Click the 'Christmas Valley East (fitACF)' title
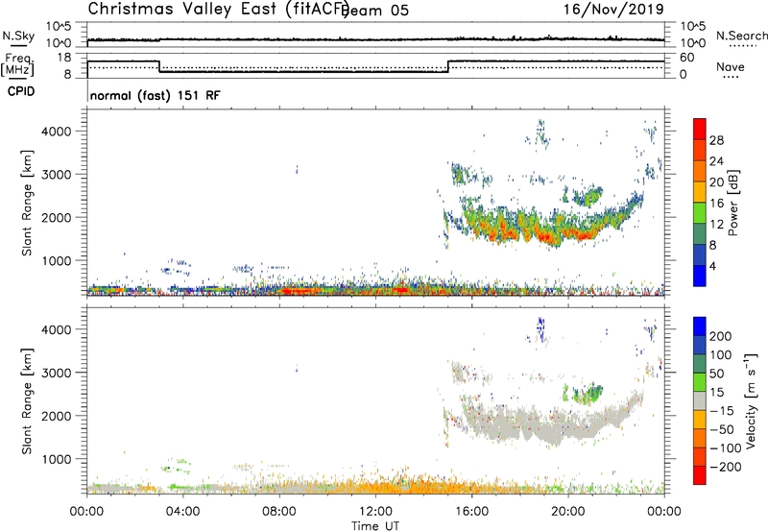This screenshot has width=768, height=532. click(x=218, y=9)
